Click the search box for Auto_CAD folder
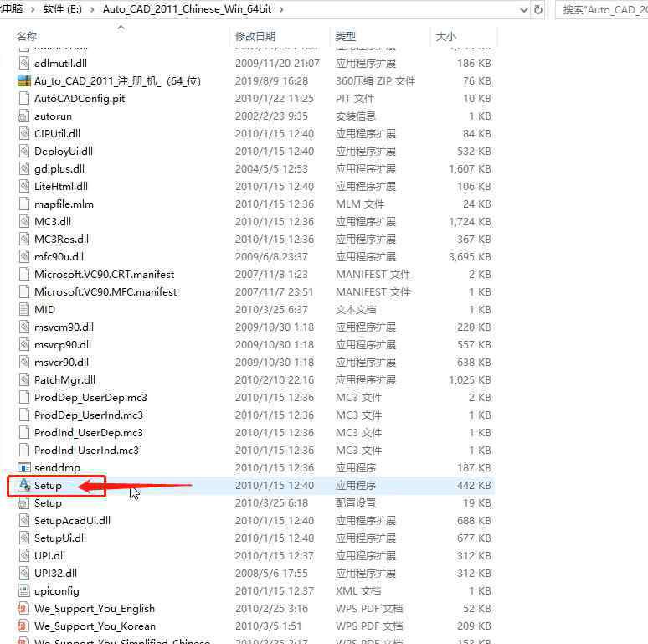The width and height of the screenshot is (648, 644). (x=601, y=9)
